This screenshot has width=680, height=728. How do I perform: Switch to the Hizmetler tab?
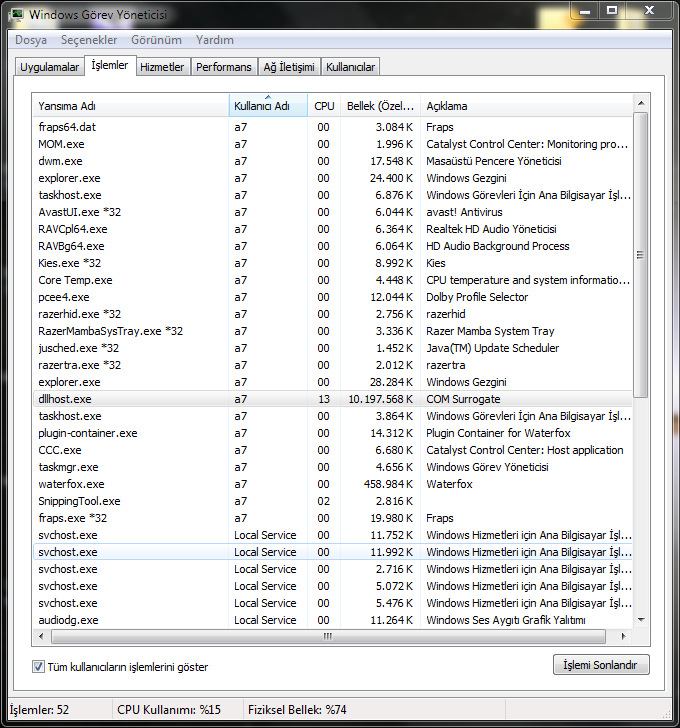tap(162, 67)
